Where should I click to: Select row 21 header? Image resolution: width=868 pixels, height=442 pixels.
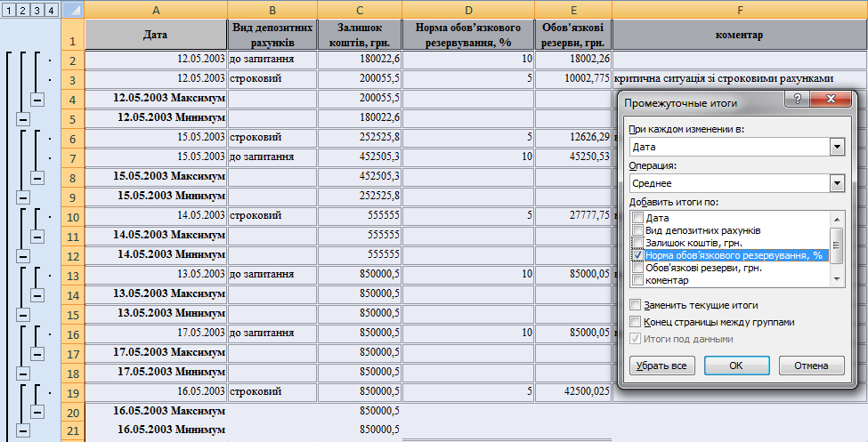tap(72, 431)
